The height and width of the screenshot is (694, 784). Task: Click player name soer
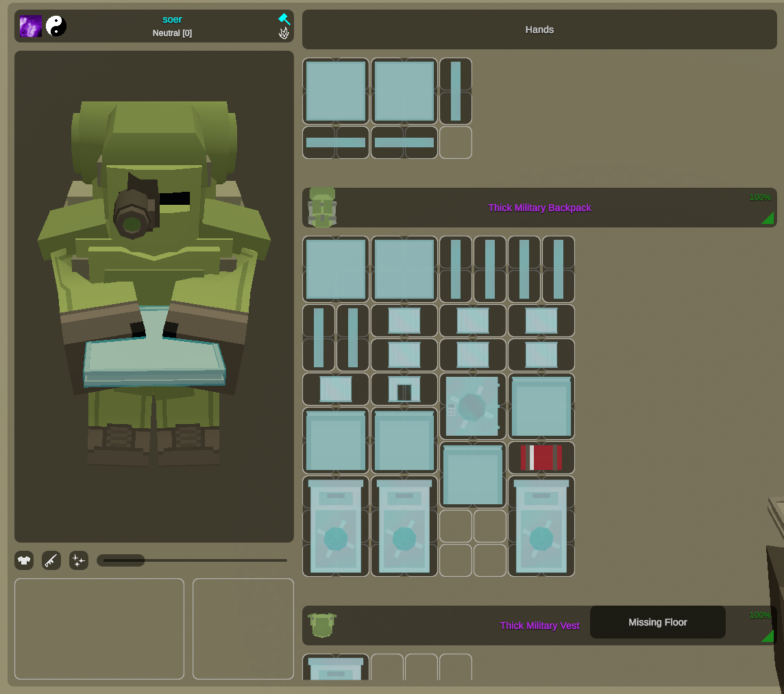pos(172,19)
